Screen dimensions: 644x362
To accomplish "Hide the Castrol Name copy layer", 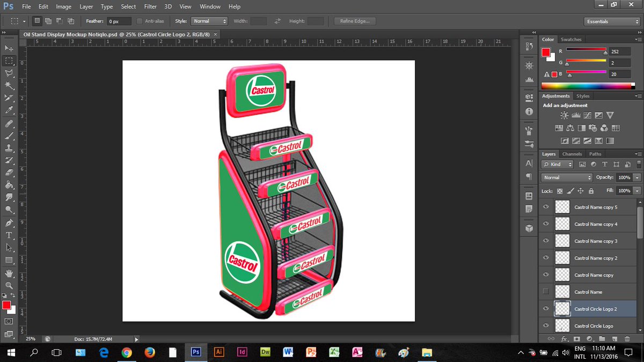I will pyautogui.click(x=546, y=275).
